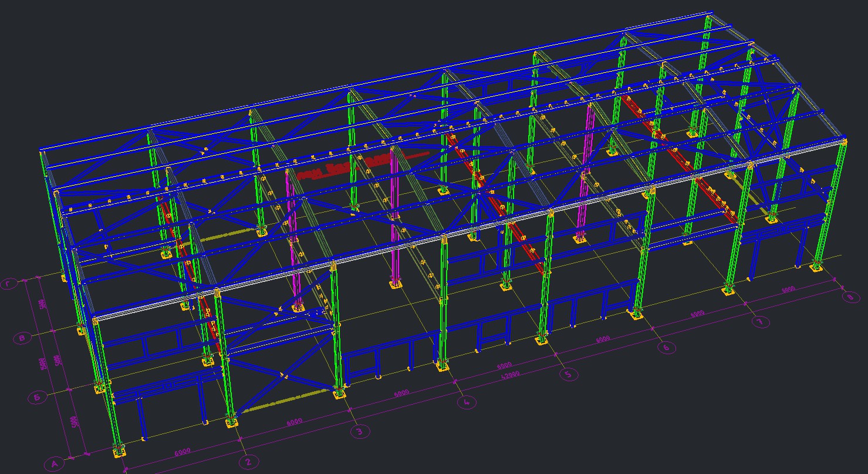The image size is (868, 474).
Task: Select the axis bubble numbered 7
Action: tap(760, 322)
